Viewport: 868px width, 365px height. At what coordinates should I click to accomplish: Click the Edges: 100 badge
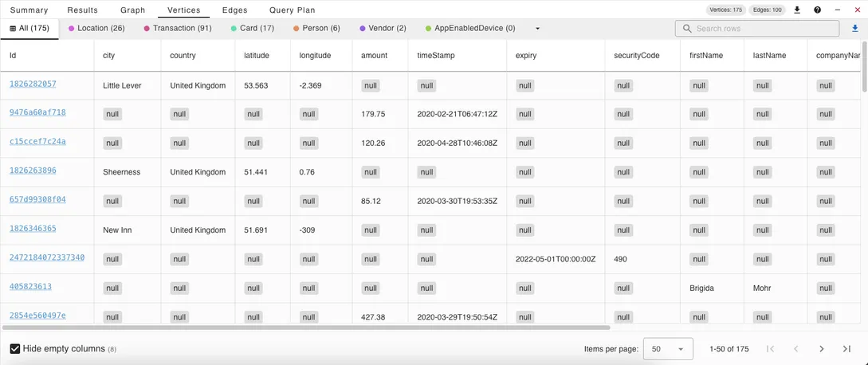(x=767, y=10)
